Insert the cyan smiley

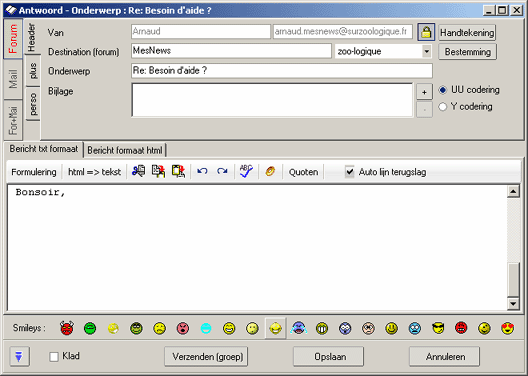[206, 328]
